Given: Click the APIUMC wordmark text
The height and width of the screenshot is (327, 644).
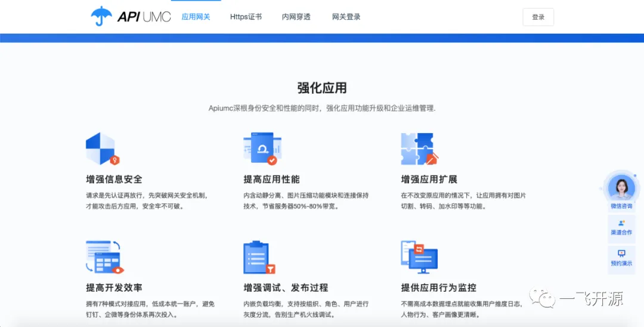Looking at the screenshot, I should pos(144,17).
